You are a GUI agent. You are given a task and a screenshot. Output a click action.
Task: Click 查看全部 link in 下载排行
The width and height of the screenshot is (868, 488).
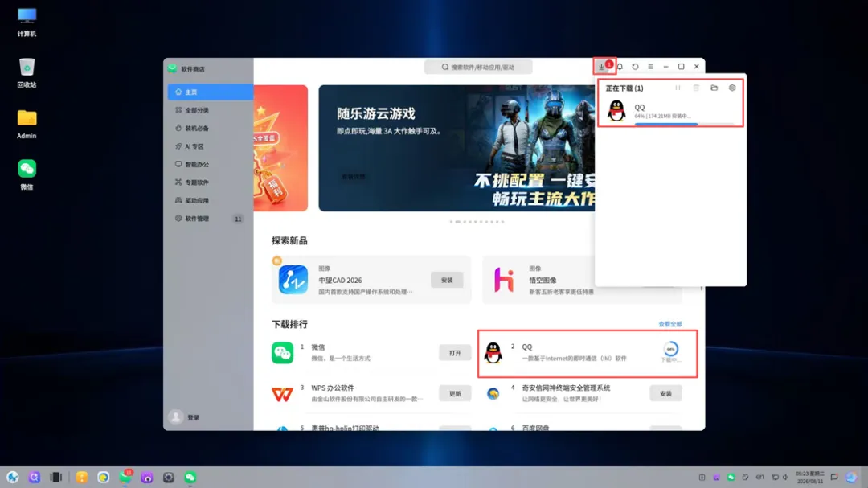click(669, 324)
